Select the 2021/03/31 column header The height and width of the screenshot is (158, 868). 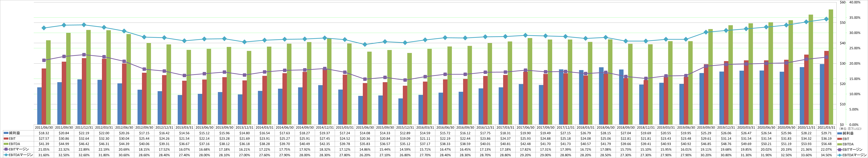coord(826,128)
